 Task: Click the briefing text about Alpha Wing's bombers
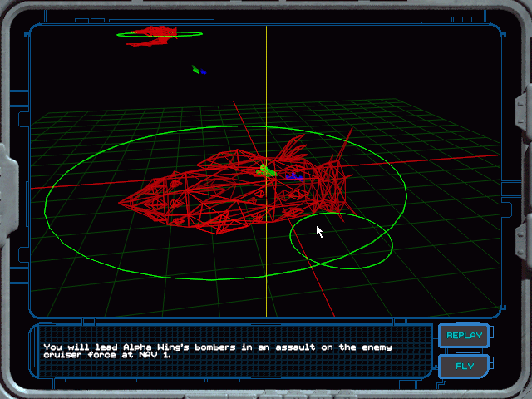point(218,351)
